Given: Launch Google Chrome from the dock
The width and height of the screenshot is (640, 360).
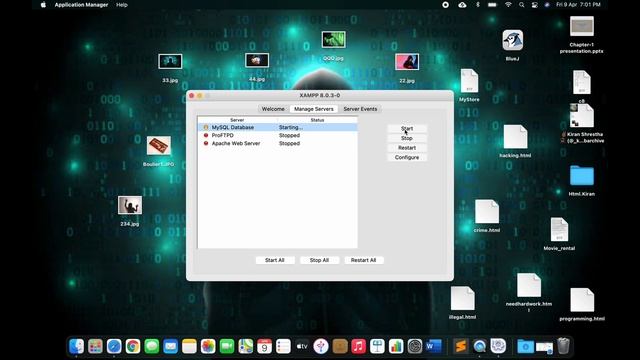Looking at the screenshot, I should (x=133, y=346).
